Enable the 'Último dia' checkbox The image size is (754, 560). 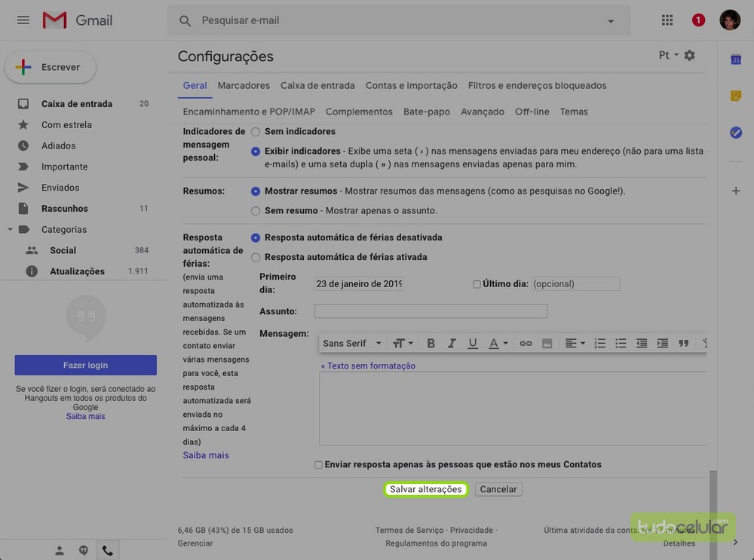tap(477, 284)
